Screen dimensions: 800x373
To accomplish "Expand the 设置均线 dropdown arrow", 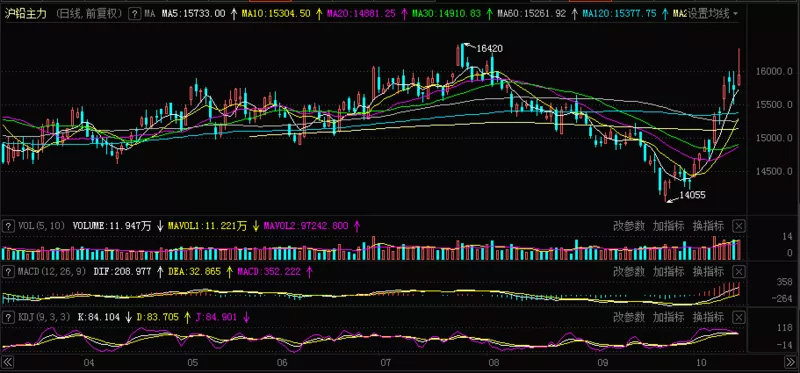I will [735, 14].
